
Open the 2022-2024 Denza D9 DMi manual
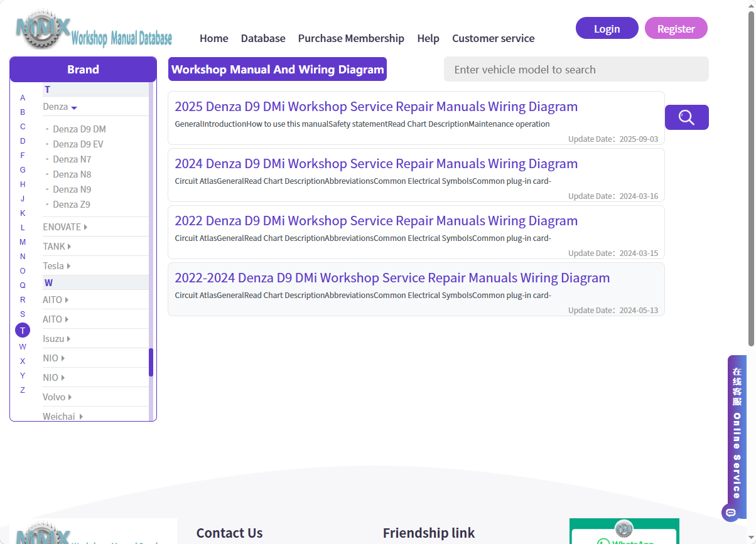(392, 278)
